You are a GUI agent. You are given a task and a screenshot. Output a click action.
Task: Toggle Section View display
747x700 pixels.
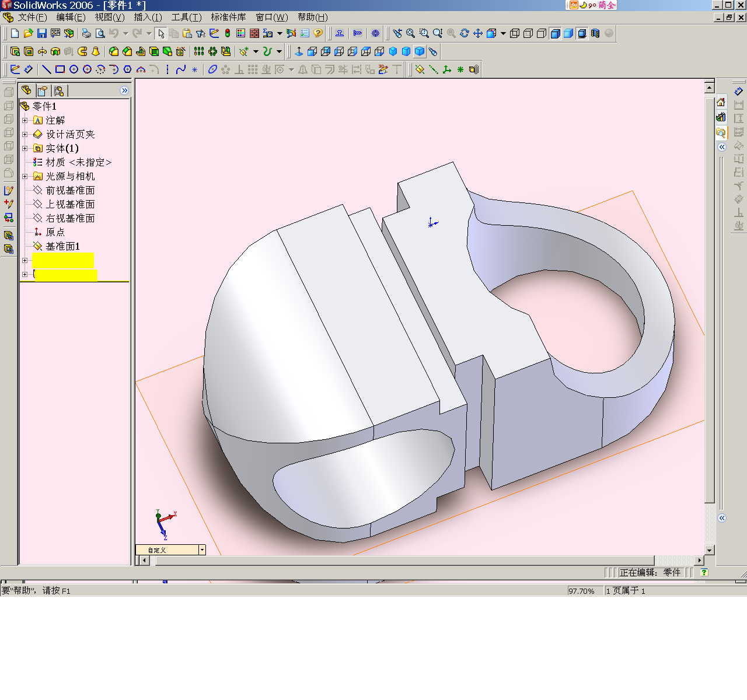[x=595, y=34]
